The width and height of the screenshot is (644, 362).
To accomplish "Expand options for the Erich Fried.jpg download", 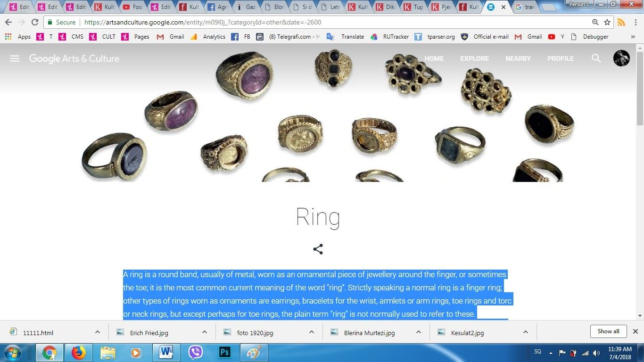I will [x=205, y=332].
